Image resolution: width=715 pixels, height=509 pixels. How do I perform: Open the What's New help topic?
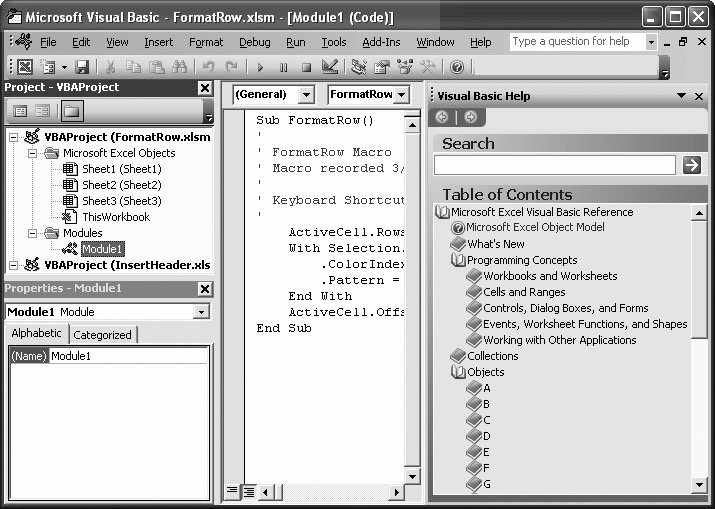495,244
